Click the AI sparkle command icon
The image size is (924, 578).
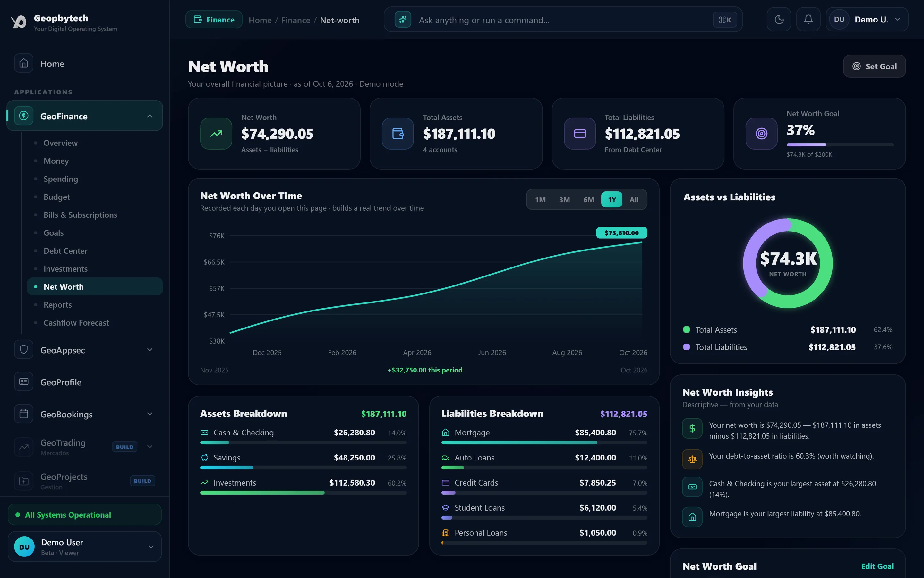pos(403,20)
